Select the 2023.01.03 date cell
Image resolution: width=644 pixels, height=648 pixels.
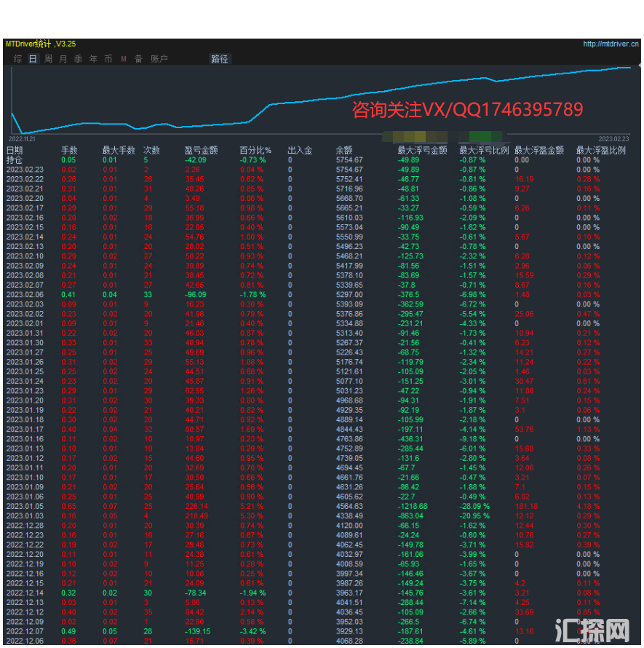pyautogui.click(x=25, y=516)
